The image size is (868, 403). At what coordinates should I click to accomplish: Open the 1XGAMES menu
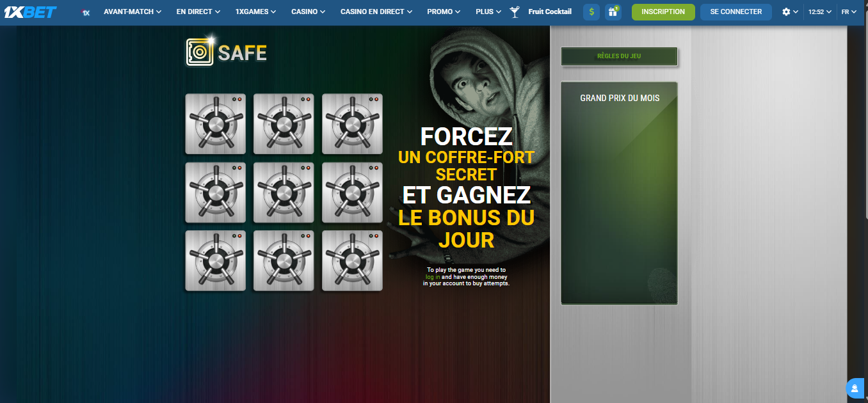click(x=255, y=12)
